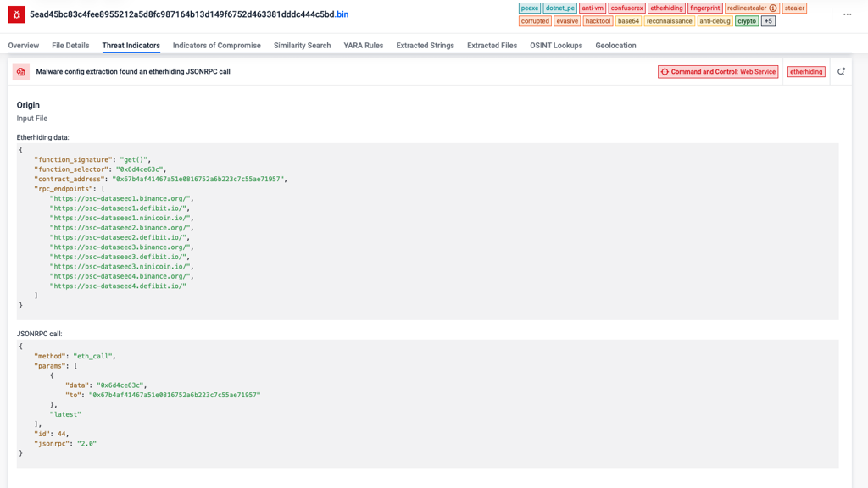Click the Etherhiding data label
This screenshot has height=488, width=868.
(x=42, y=137)
